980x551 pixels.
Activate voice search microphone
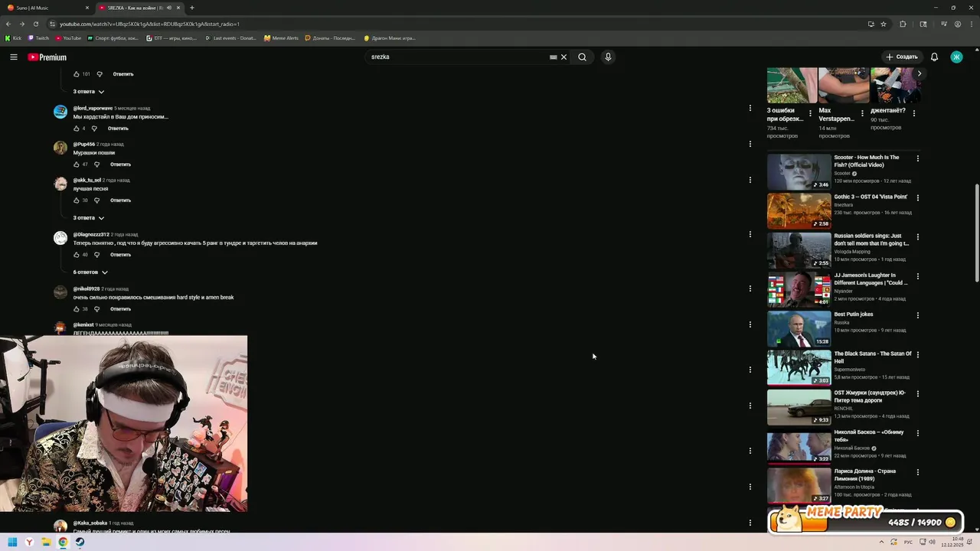click(608, 57)
